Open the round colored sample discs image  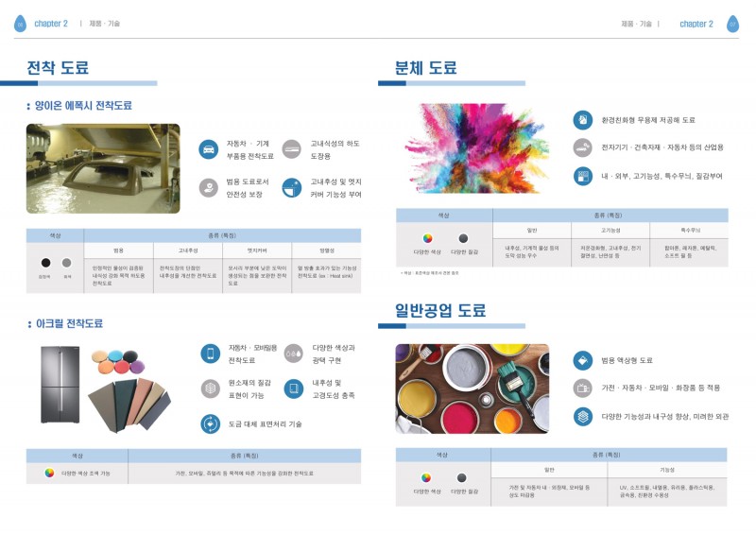117,362
